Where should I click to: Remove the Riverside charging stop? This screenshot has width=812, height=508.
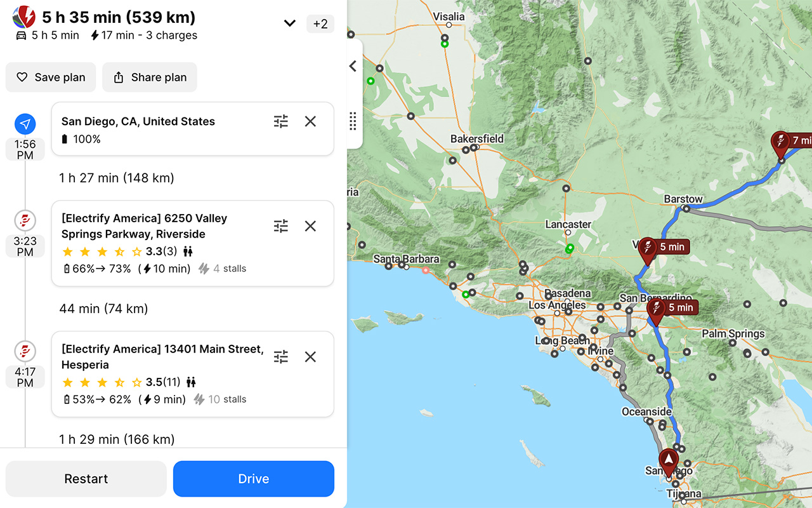click(x=310, y=226)
